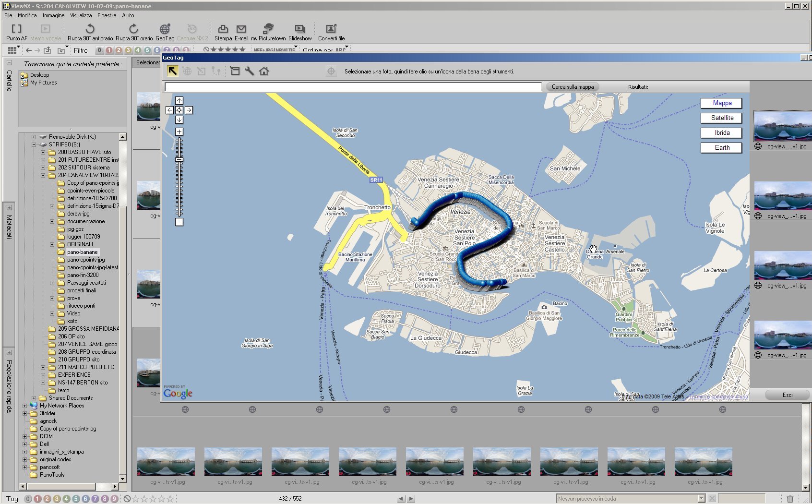
Task: Pan the map down
Action: [179, 120]
